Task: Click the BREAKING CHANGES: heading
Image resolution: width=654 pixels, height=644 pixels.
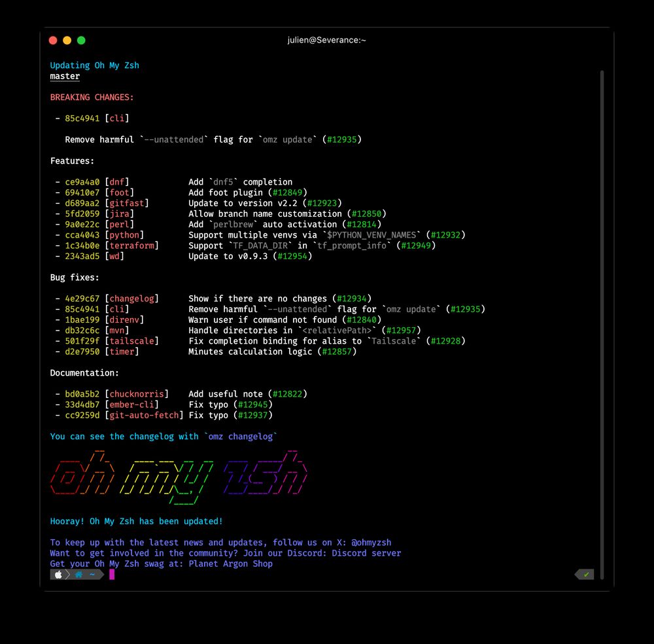Action: coord(92,98)
